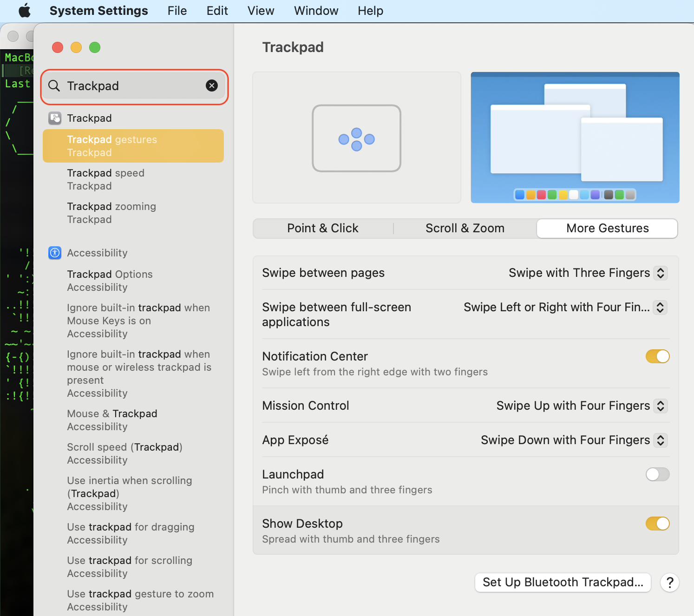694x616 pixels.
Task: Select Use inertia when scrolling result
Action: 133,493
